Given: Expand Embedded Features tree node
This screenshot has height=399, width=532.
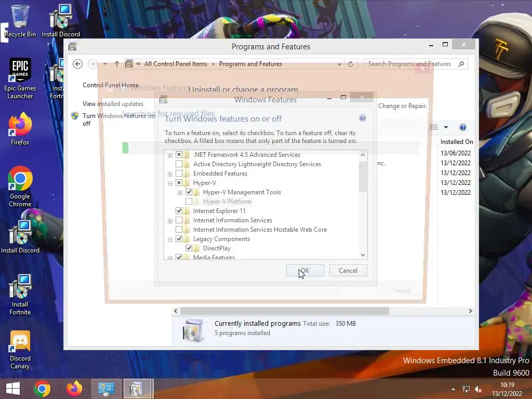Looking at the screenshot, I should (x=170, y=174).
